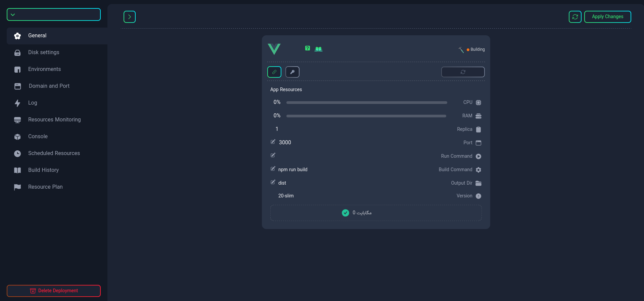Click the Console cube icon
Viewport: 644px width, 301px height.
tap(17, 137)
